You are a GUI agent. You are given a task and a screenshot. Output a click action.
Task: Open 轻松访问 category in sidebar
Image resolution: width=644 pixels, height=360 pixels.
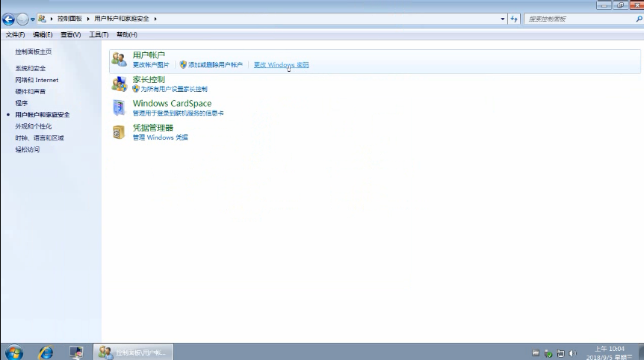pos(28,149)
